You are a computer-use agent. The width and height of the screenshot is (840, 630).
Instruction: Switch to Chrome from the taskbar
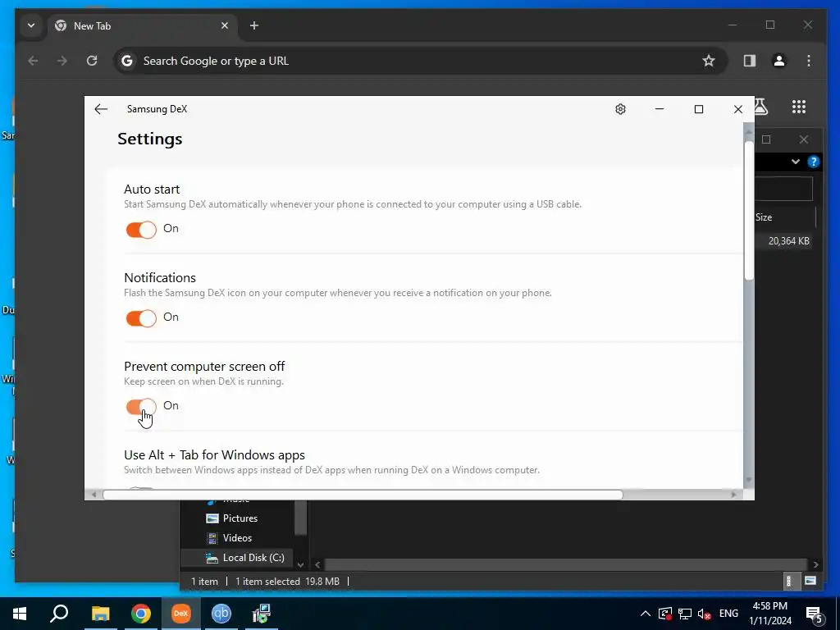coord(141,614)
